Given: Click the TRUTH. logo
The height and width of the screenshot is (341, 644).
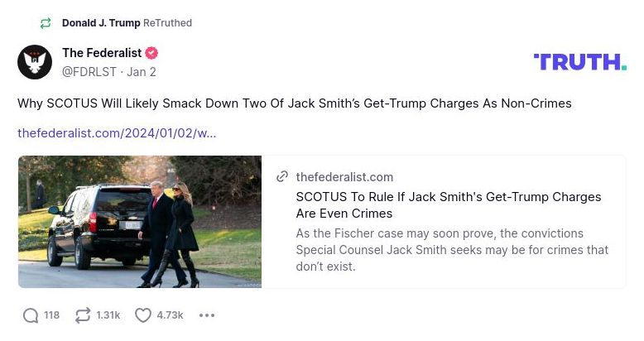Looking at the screenshot, I should 579,62.
